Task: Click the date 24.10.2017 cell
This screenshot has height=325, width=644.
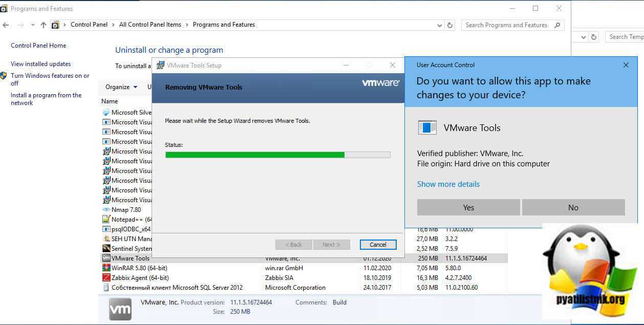Action: tap(377, 288)
